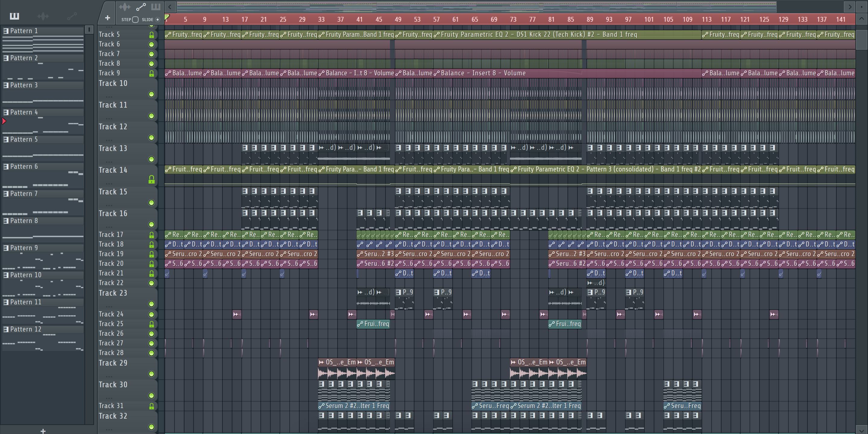Viewport: 868px width, 434px height.
Task: Select the DS1 Kick 22 automation clip on Track 5
Action: point(568,35)
